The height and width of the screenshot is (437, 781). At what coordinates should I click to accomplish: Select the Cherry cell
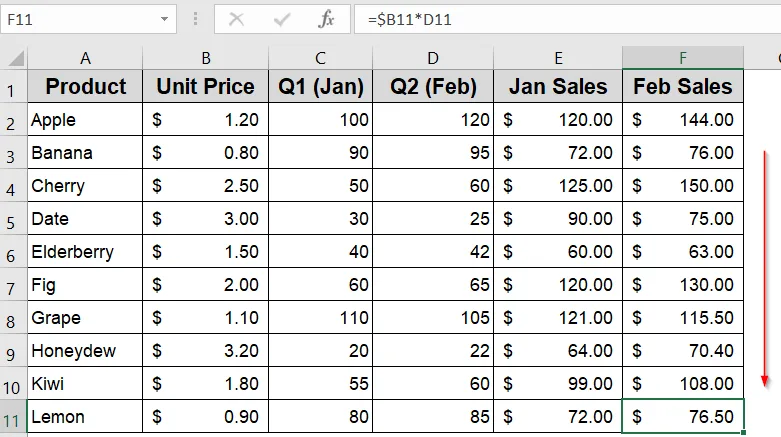(85, 185)
